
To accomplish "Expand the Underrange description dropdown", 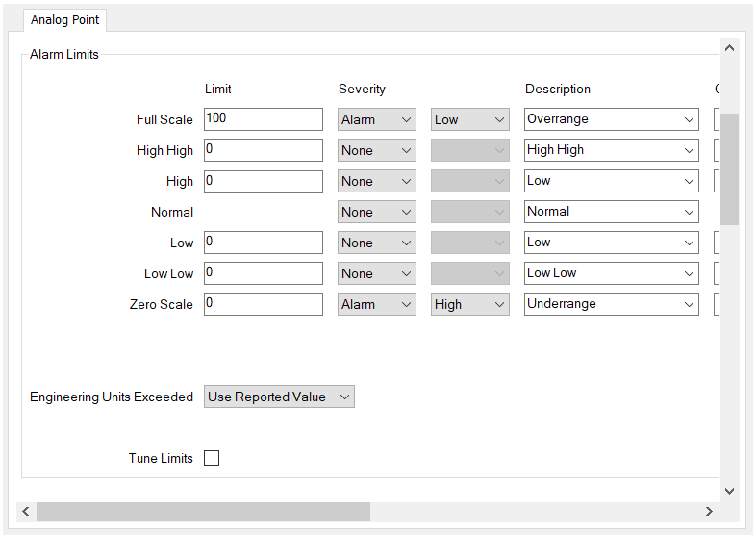I will [x=612, y=304].
